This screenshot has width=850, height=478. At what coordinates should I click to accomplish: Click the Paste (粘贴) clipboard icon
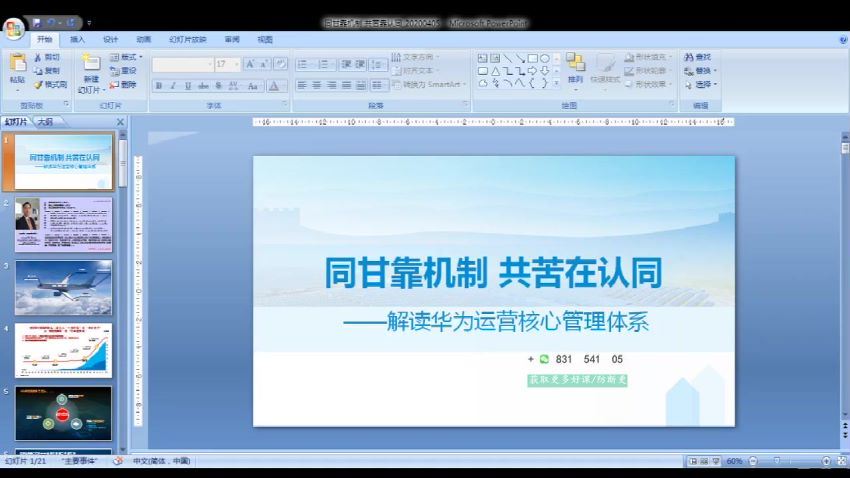point(17,63)
